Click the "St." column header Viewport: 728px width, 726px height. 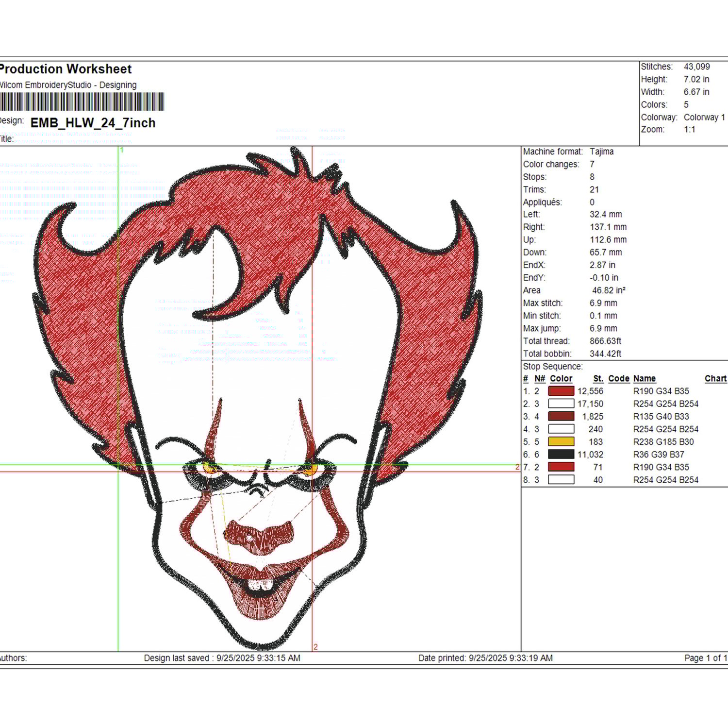click(598, 378)
